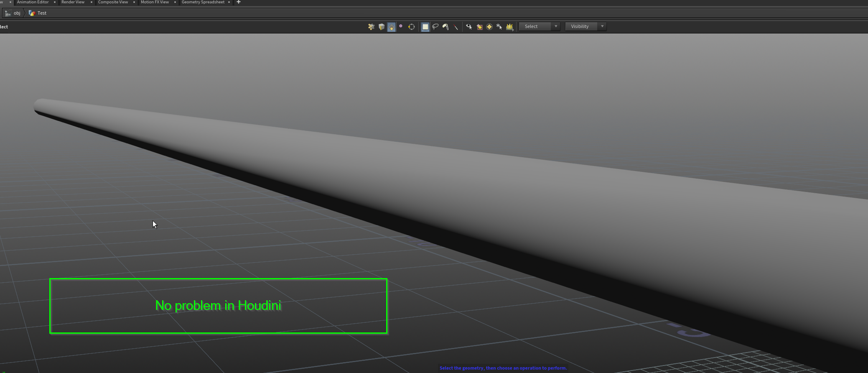This screenshot has width=868, height=373.
Task: Click the red dashed selection box icon
Action: (x=479, y=27)
